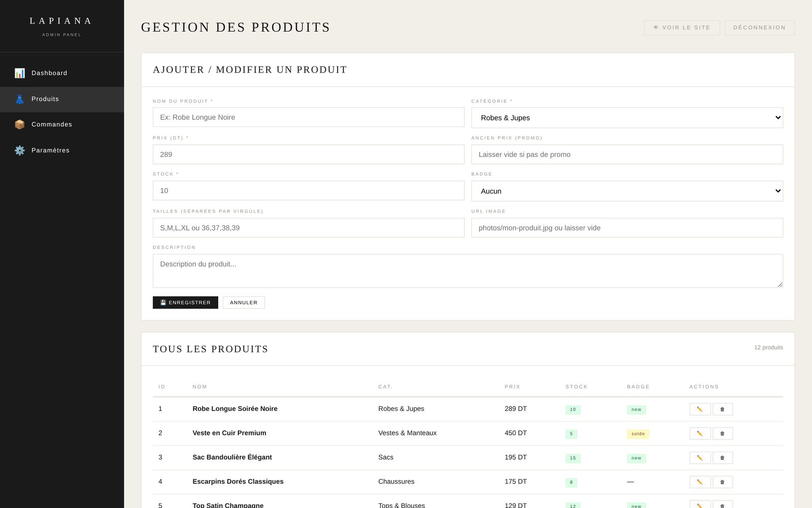Delete Robe Longue Soirée Noire with trash icon
The width and height of the screenshot is (812, 508).
(x=723, y=409)
